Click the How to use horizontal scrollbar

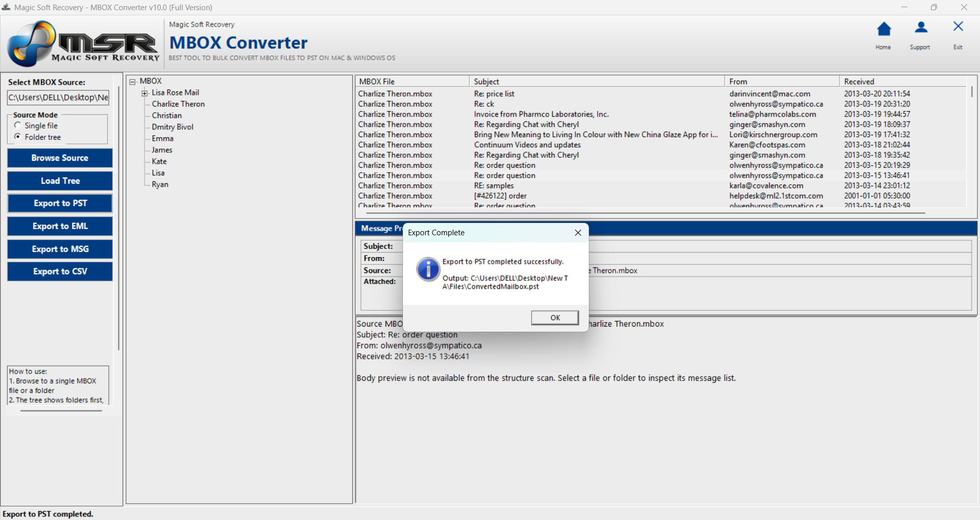61,410
